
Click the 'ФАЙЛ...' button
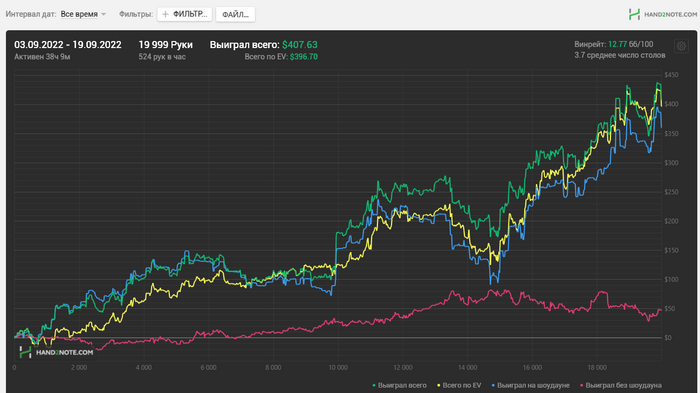[235, 14]
